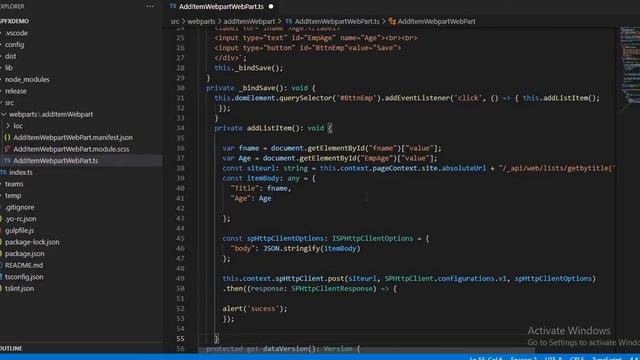The image size is (640, 360).
Task: Collapse the src folder
Action: click(x=9, y=103)
